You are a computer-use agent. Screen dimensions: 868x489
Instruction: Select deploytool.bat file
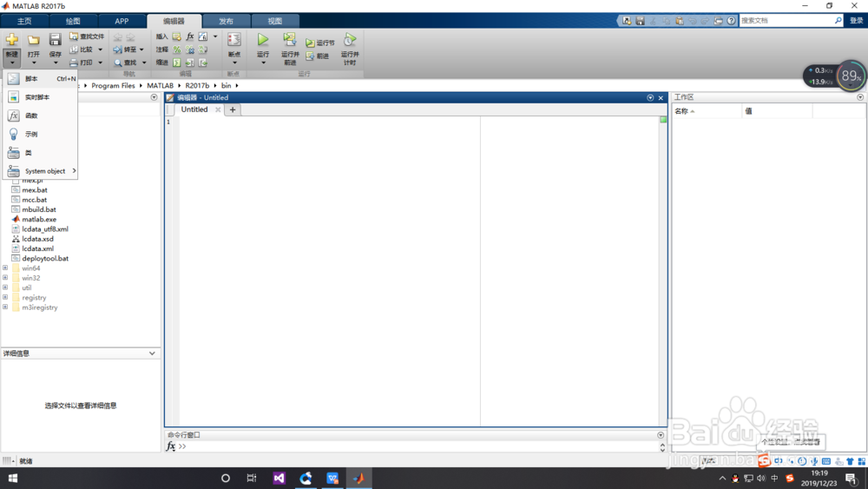pos(45,258)
